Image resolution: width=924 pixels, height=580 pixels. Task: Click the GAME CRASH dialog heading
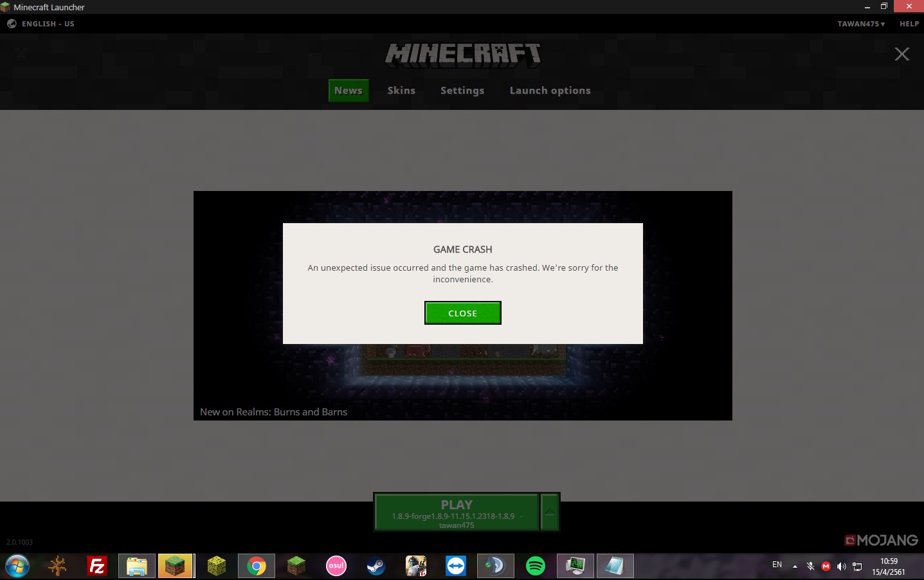pyautogui.click(x=462, y=249)
